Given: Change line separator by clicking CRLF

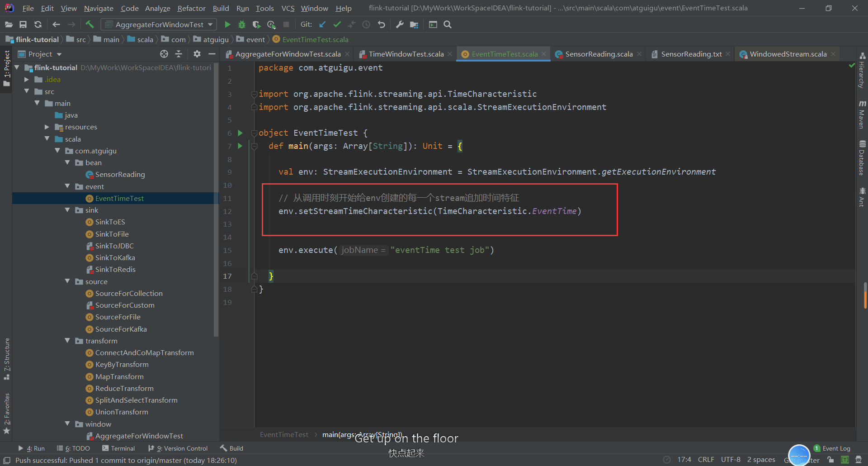Looking at the screenshot, I should click(706, 459).
